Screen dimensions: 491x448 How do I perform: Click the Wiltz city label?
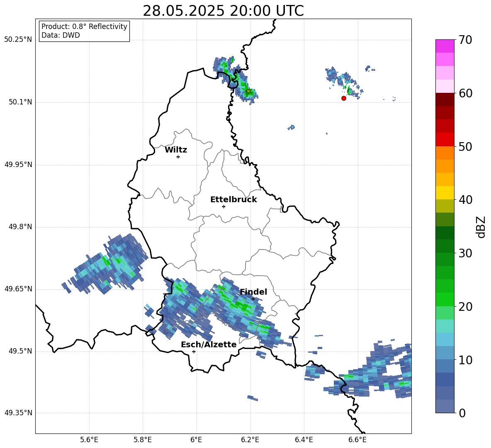pos(176,150)
